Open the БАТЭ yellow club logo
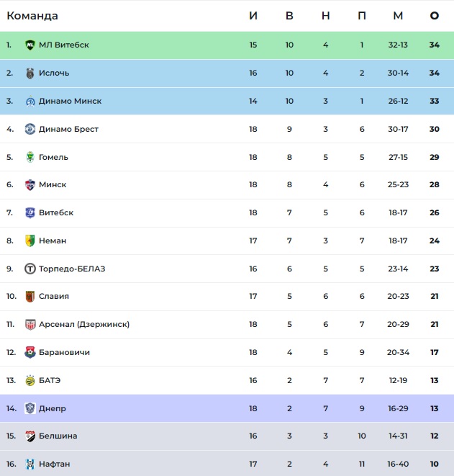The height and width of the screenshot is (476, 454). (30, 380)
